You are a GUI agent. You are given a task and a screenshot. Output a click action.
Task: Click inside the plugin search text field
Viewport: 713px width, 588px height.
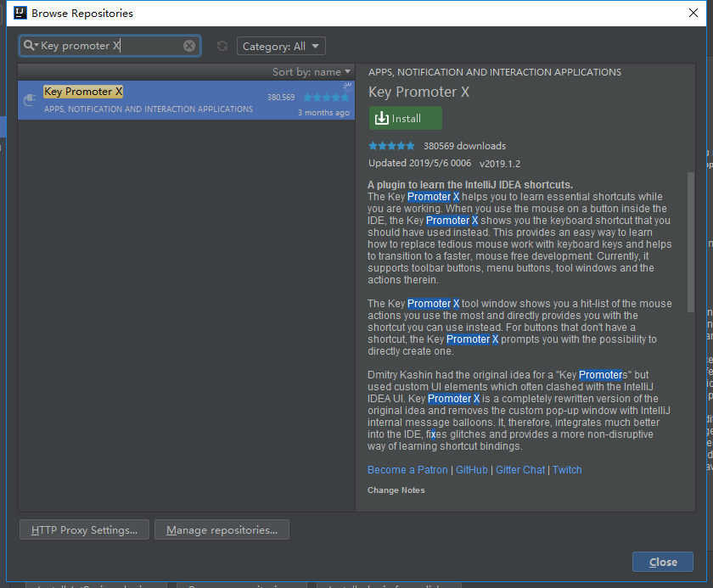[x=109, y=46]
